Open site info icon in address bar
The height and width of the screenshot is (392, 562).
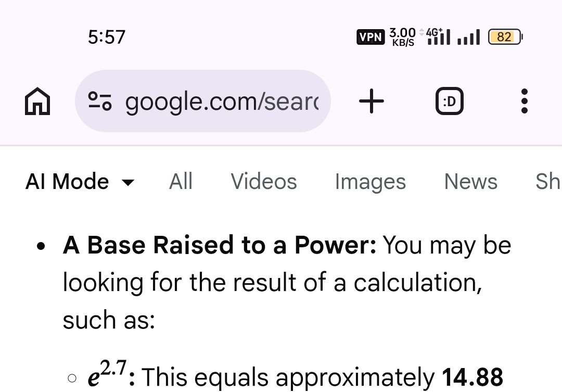(x=99, y=101)
